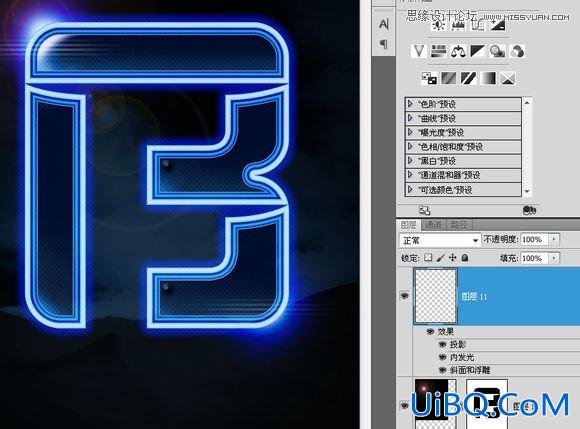Add a Photo Filter adjustment

tap(497, 51)
